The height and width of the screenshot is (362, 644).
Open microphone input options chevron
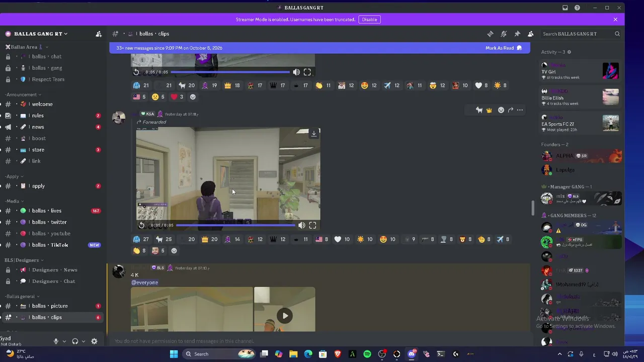pyautogui.click(x=64, y=341)
